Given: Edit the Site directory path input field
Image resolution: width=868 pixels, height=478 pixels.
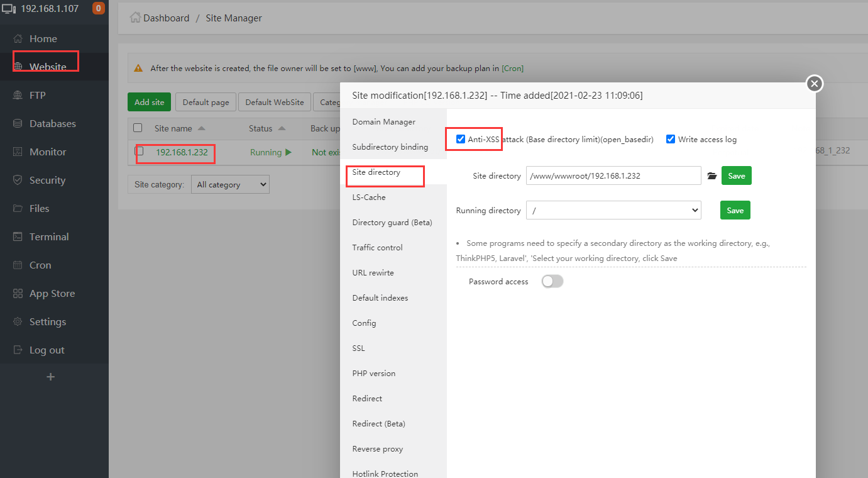Looking at the screenshot, I should (613, 175).
